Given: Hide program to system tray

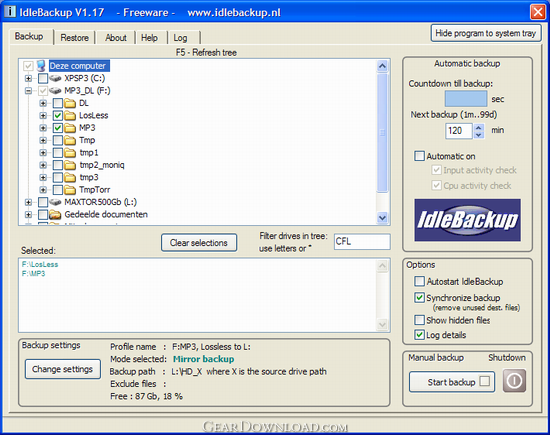Looking at the screenshot, I should (486, 33).
